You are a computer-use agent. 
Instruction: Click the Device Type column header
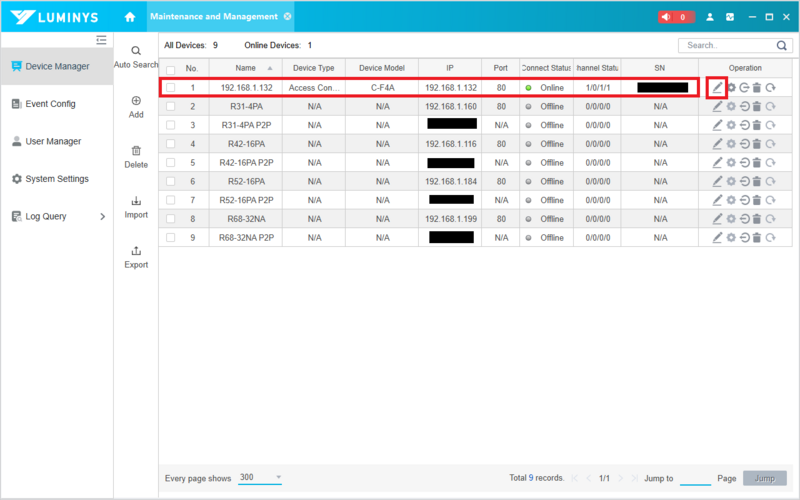click(x=314, y=68)
